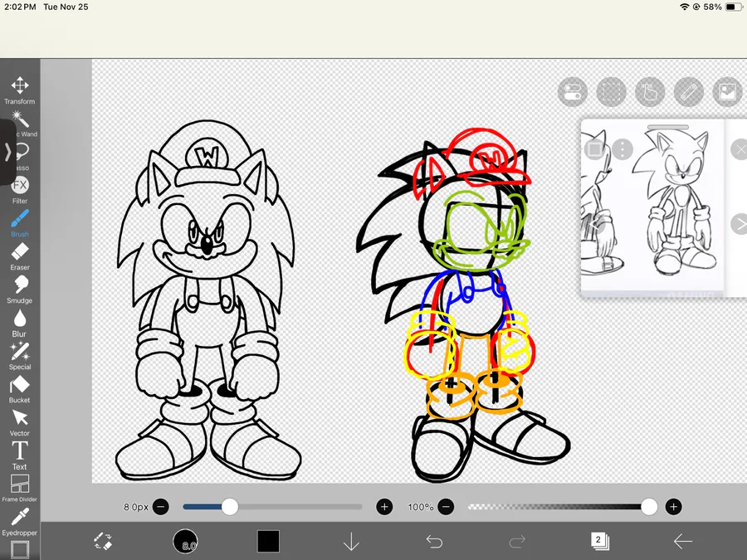
Task: Select the Eraser tool
Action: (20, 256)
